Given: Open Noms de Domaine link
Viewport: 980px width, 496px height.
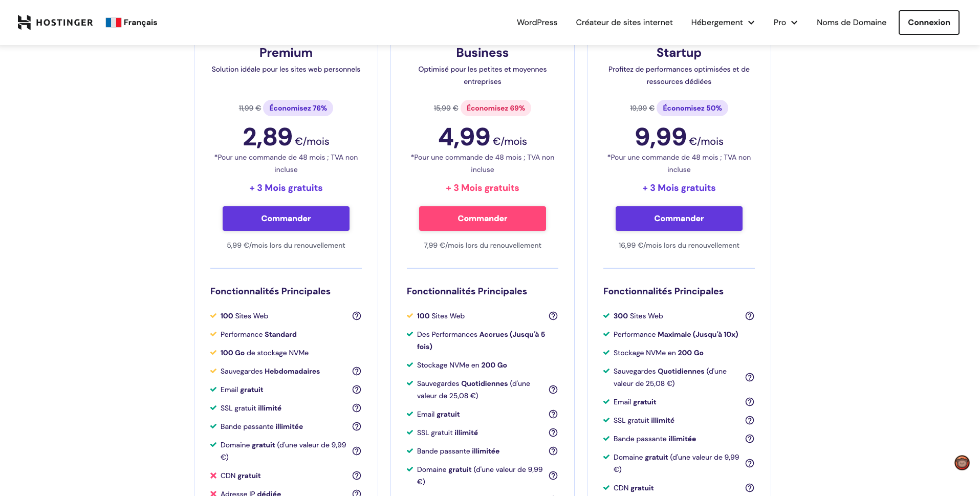Looking at the screenshot, I should [x=851, y=23].
